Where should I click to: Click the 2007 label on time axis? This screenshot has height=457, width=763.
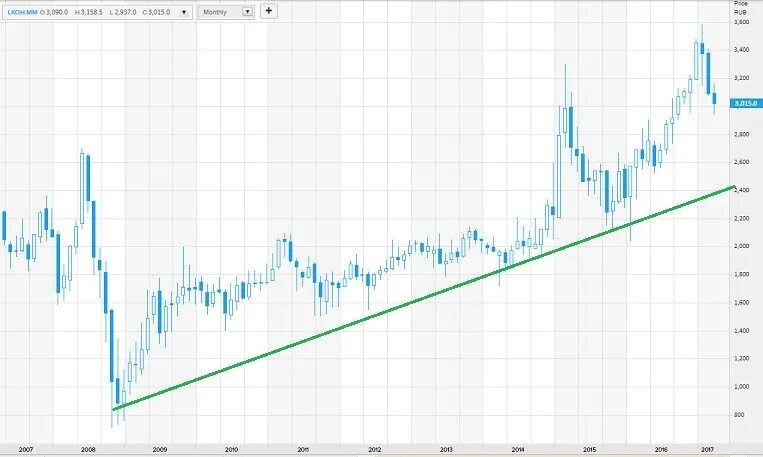click(26, 450)
